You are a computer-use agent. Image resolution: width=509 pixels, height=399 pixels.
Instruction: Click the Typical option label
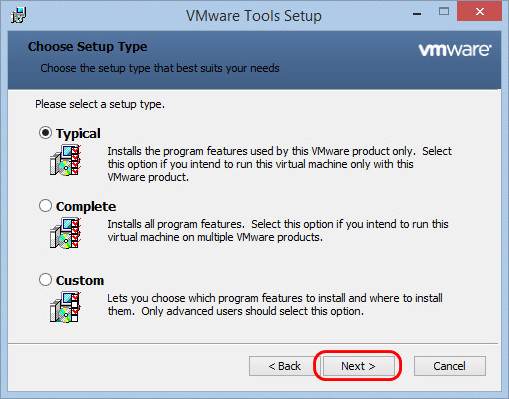pyautogui.click(x=78, y=133)
